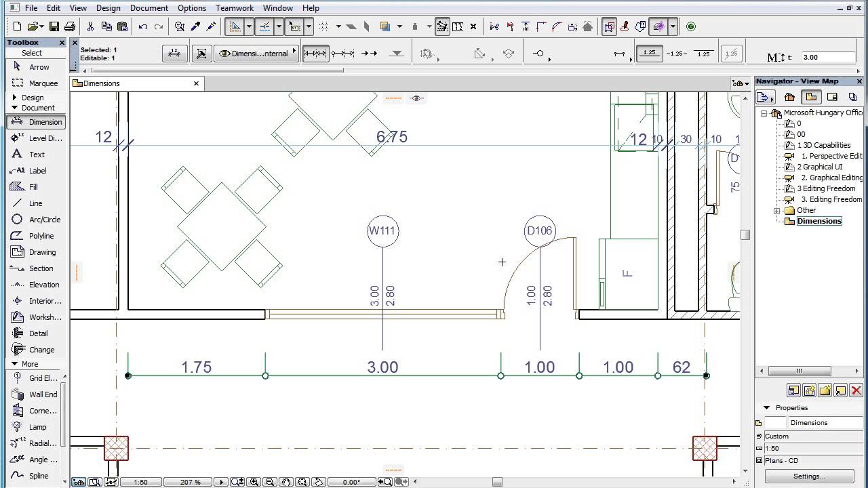Activate the Level Dimension tool
This screenshot has height=488, width=868.
(x=37, y=138)
